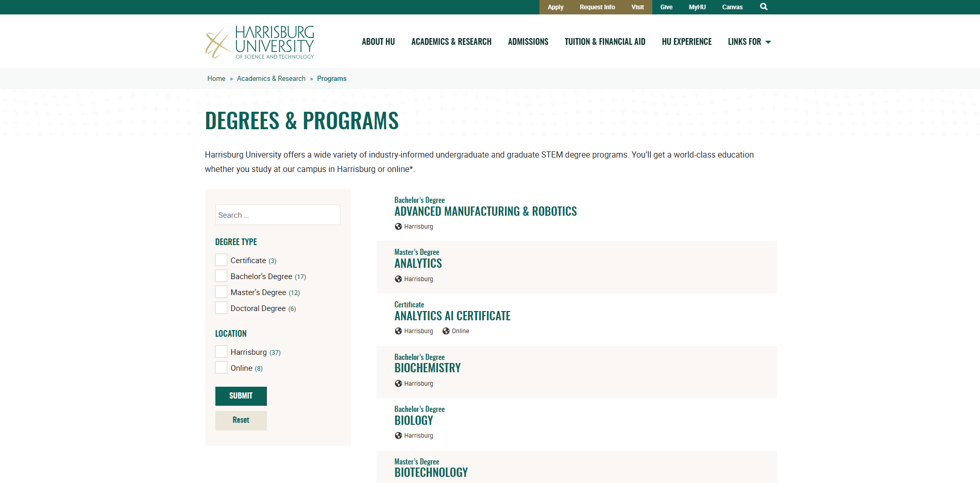
Task: Tick the Online location checkbox
Action: pos(221,368)
